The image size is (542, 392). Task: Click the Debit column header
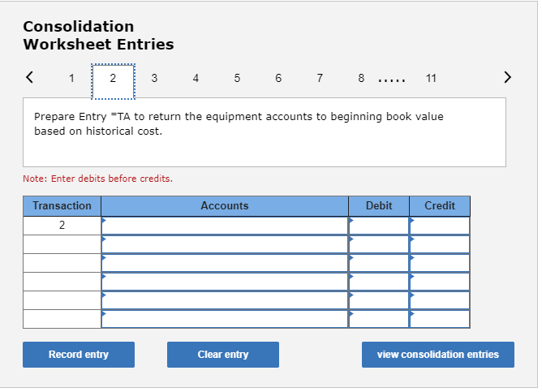click(x=379, y=206)
